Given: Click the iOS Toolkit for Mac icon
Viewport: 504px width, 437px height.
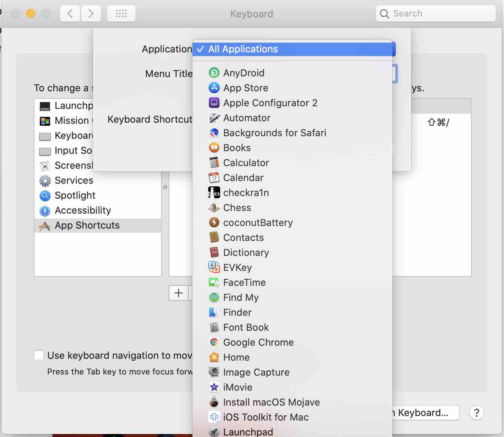Looking at the screenshot, I should [x=214, y=417].
